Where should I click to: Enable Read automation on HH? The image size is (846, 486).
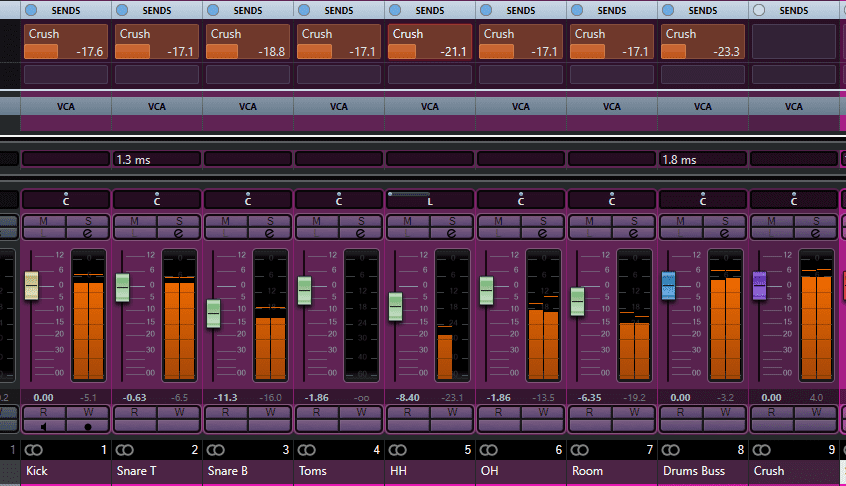click(408, 413)
